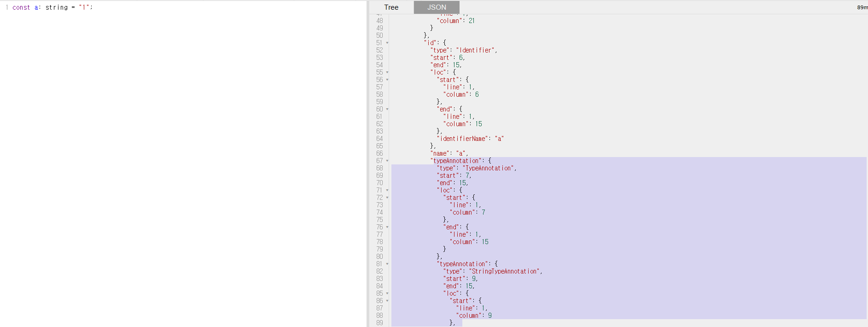
Task: Click "column": 15 on line 62
Action: pyautogui.click(x=462, y=124)
